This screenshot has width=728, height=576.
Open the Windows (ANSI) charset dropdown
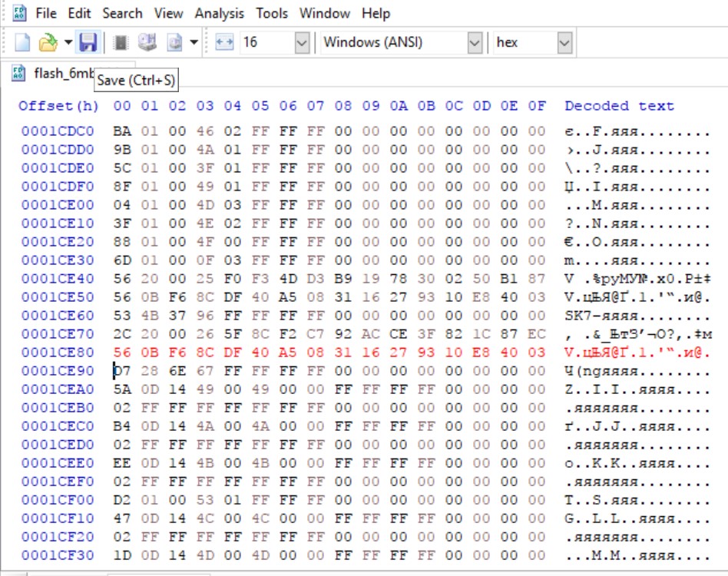click(475, 42)
